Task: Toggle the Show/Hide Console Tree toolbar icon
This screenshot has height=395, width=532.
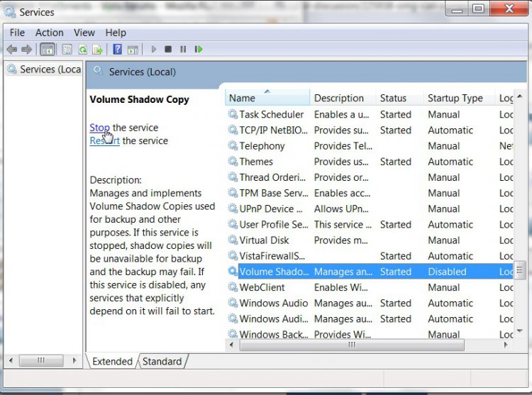Action: click(47, 50)
